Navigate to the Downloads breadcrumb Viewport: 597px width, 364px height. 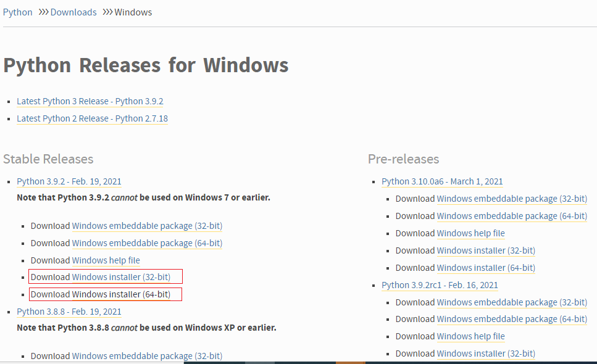pyautogui.click(x=73, y=12)
